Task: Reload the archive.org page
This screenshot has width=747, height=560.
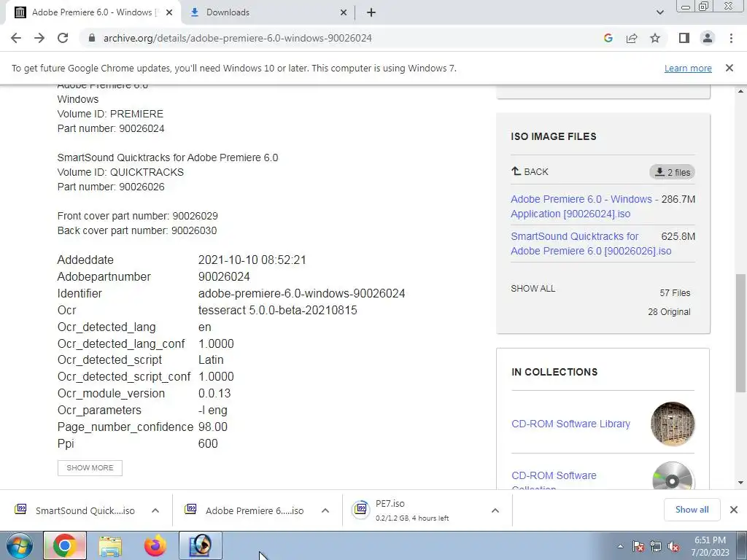Action: click(x=63, y=38)
